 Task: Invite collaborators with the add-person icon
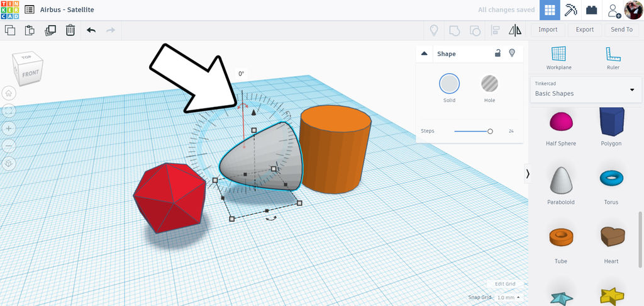tap(614, 10)
